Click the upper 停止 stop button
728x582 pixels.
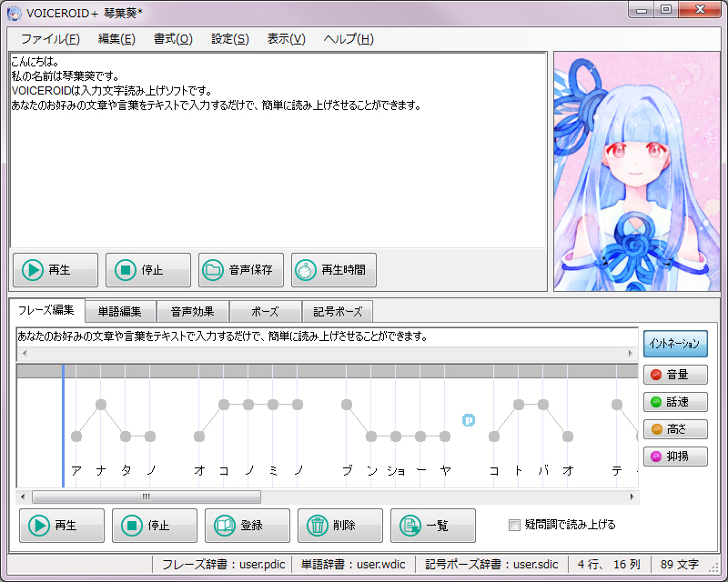pyautogui.click(x=148, y=270)
